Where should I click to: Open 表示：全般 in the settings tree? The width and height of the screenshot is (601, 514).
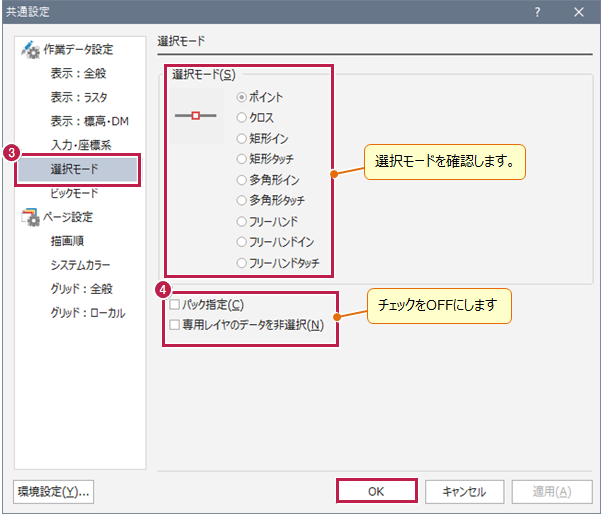point(78,74)
